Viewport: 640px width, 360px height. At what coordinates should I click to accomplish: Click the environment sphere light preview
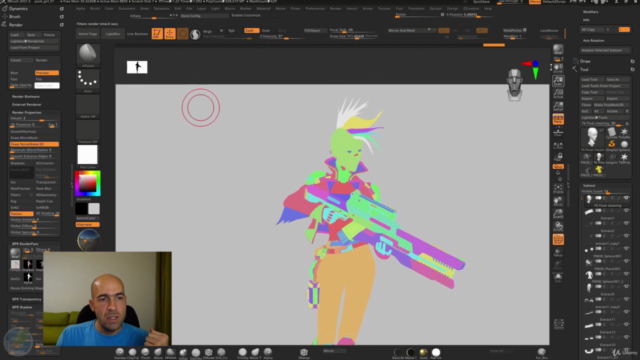88,240
